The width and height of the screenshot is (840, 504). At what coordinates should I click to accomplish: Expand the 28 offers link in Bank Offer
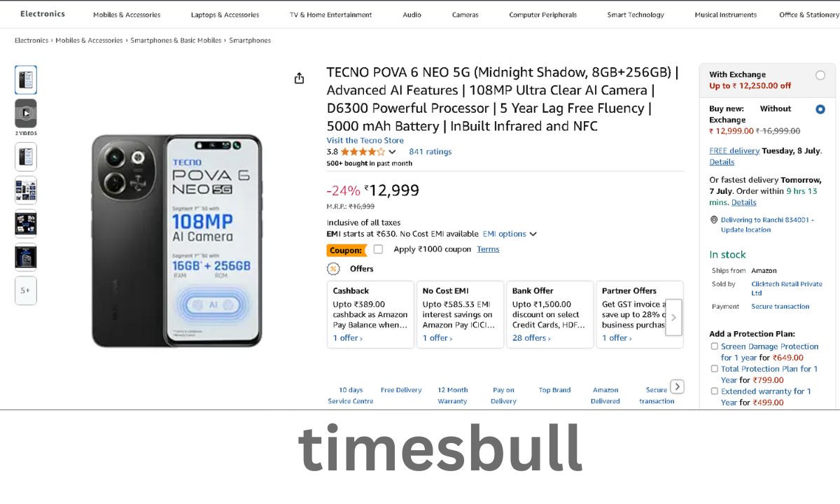pyautogui.click(x=531, y=338)
